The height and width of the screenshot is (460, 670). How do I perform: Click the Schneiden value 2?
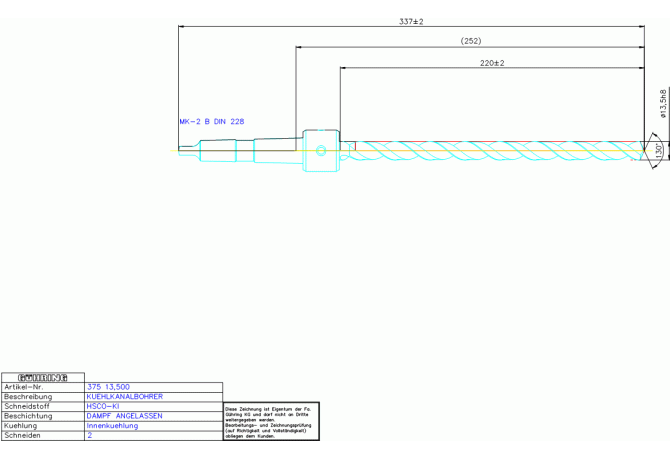90,436
